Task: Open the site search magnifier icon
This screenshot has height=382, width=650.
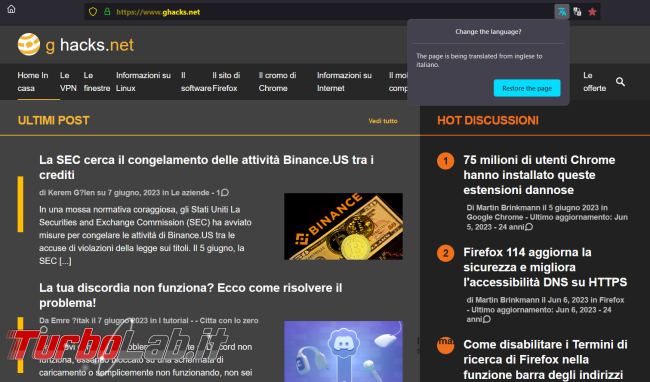Action: (x=620, y=82)
